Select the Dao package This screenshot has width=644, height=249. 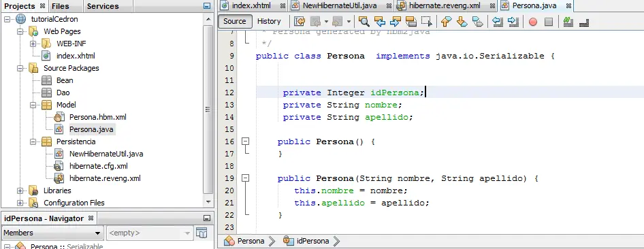pos(63,93)
